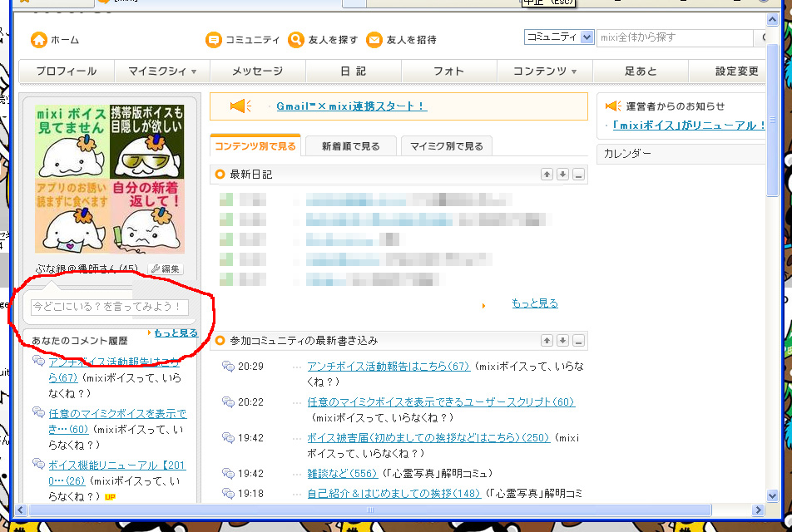
Task: Open the プロフィール menu item
Action: pyautogui.click(x=67, y=71)
